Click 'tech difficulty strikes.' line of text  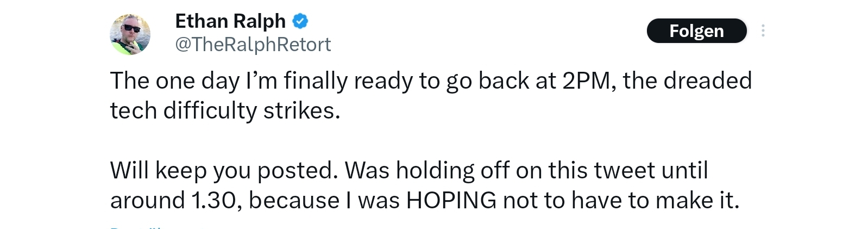click(x=225, y=110)
